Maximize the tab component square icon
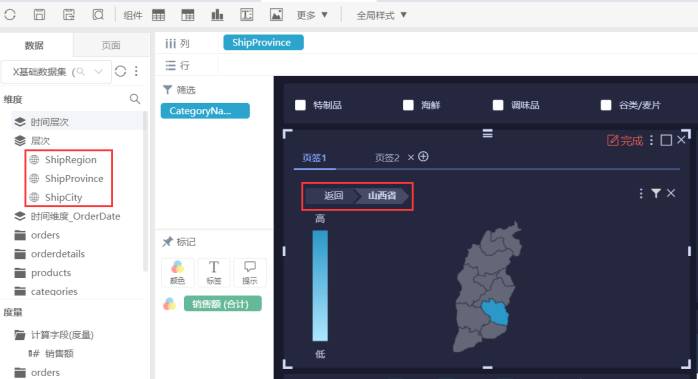 click(x=666, y=140)
